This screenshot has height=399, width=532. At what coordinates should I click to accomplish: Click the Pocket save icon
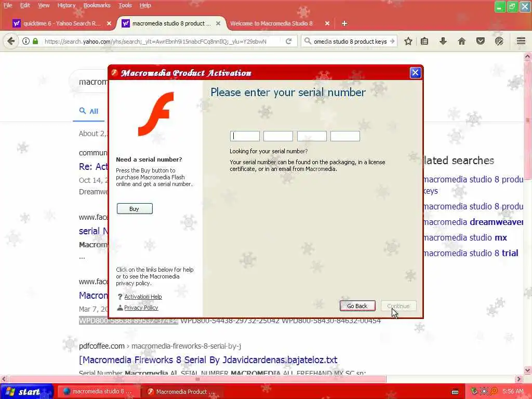480,42
